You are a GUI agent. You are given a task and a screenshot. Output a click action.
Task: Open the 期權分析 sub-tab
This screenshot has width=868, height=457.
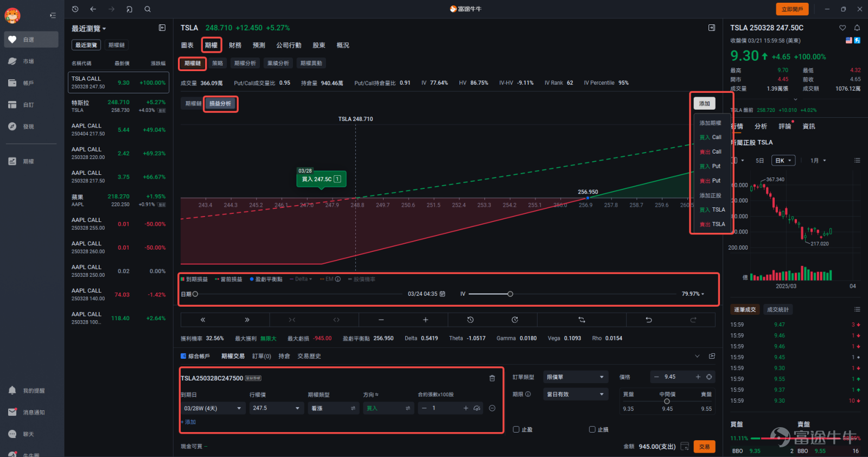[245, 64]
